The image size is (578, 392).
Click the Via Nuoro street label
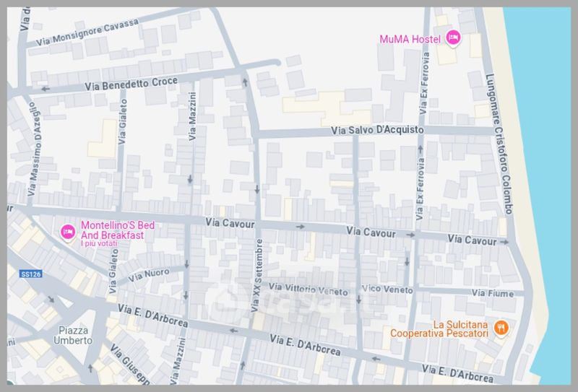(149, 275)
